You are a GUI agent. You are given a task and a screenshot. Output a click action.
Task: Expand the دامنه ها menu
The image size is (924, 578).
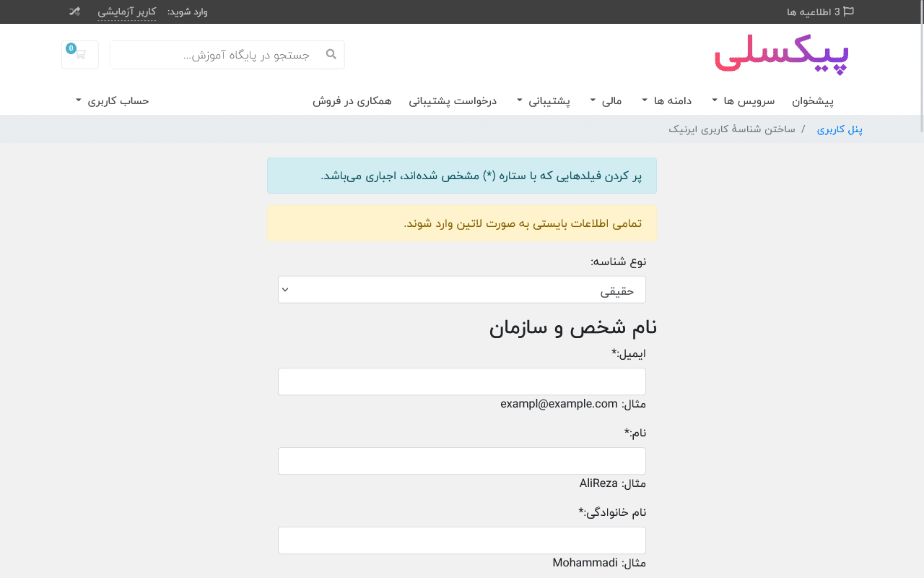[667, 101]
